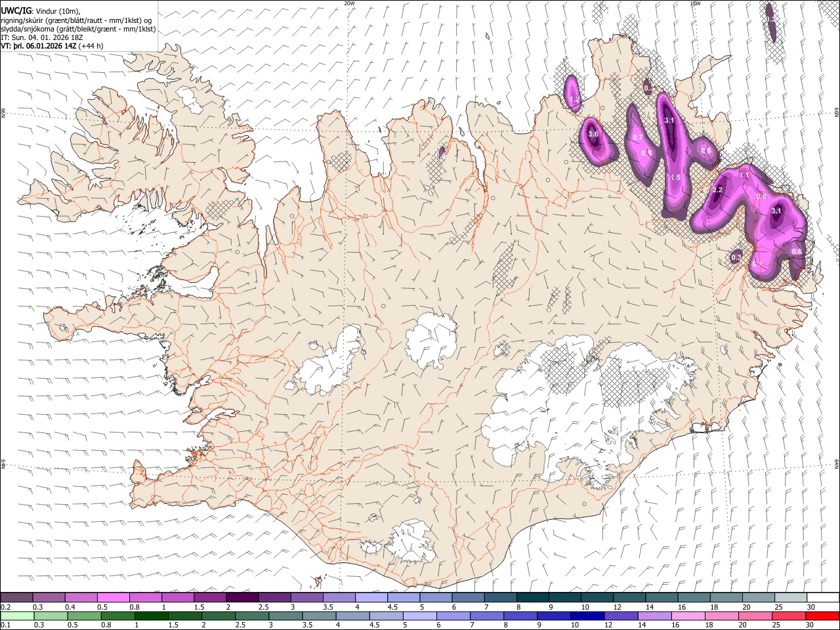
Task: Click the upper legend label '18'
Action: (713, 607)
